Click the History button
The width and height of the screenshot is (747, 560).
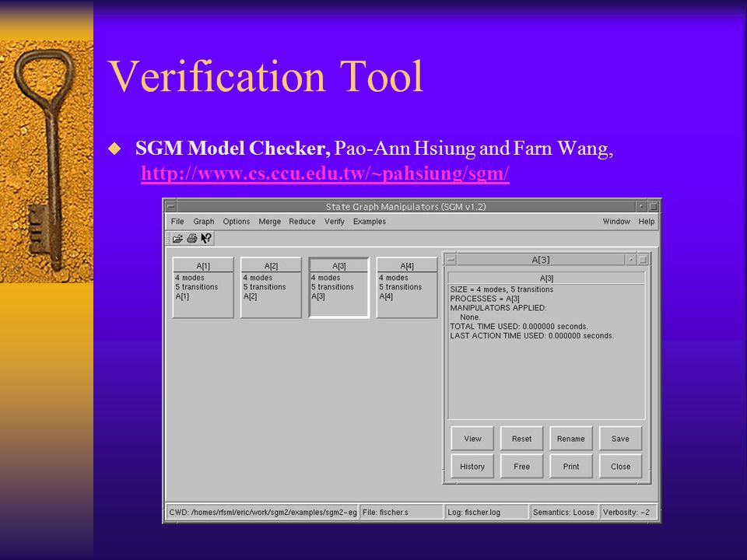pos(472,466)
